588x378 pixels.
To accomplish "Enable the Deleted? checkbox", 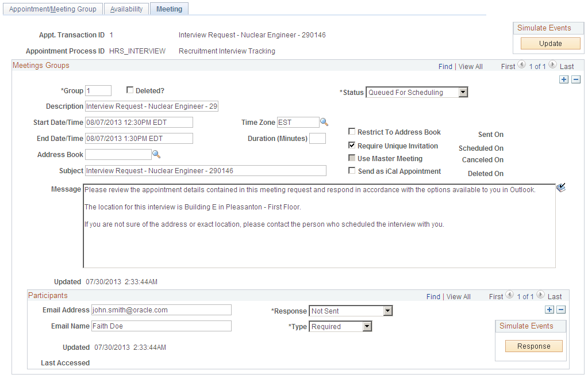I will coord(130,90).
